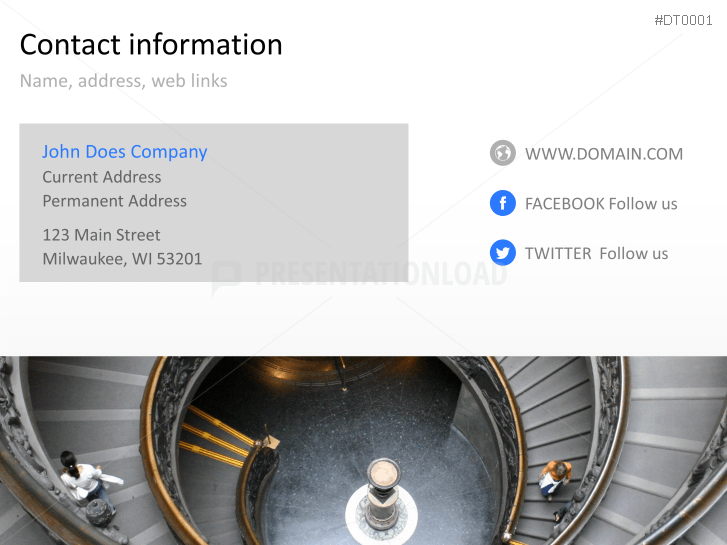Select the 123 Main Street text

tap(101, 235)
